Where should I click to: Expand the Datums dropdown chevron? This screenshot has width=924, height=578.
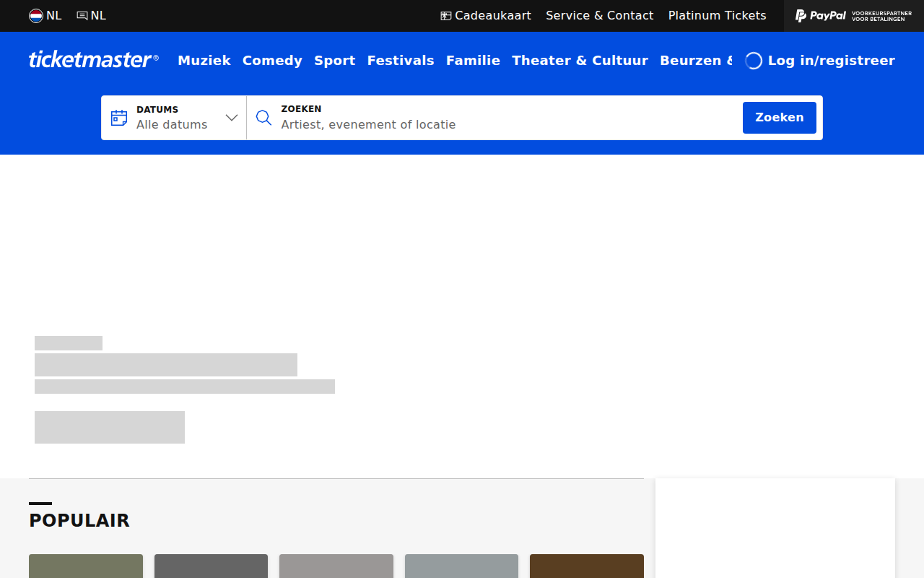coord(232,118)
